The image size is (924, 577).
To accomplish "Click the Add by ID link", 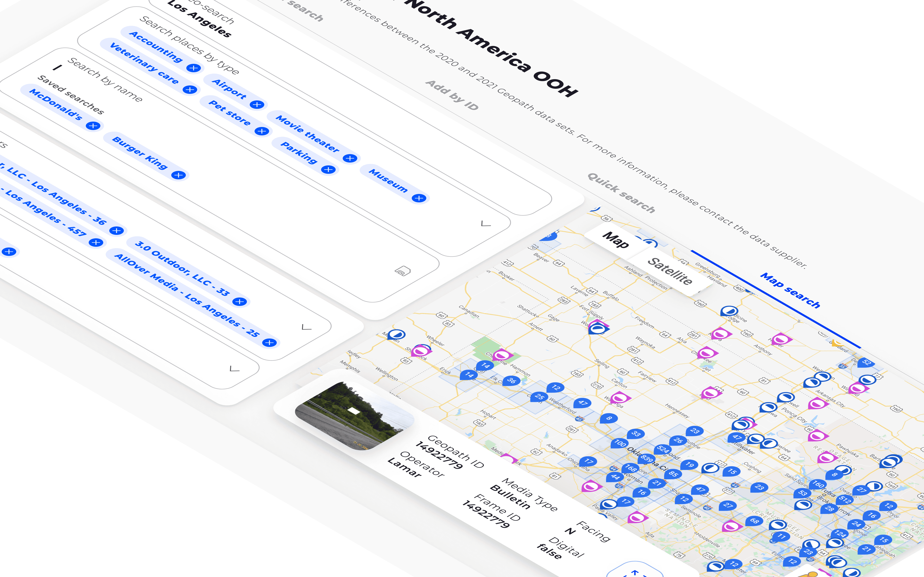I will (x=452, y=95).
